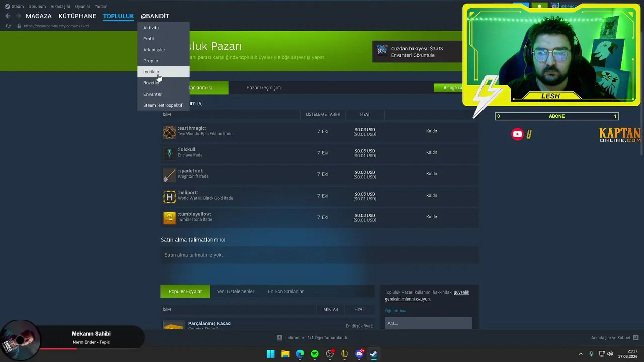Image resolution: width=644 pixels, height=362 pixels.
Task: Click the green Bir öğe sat button
Action: [x=448, y=88]
